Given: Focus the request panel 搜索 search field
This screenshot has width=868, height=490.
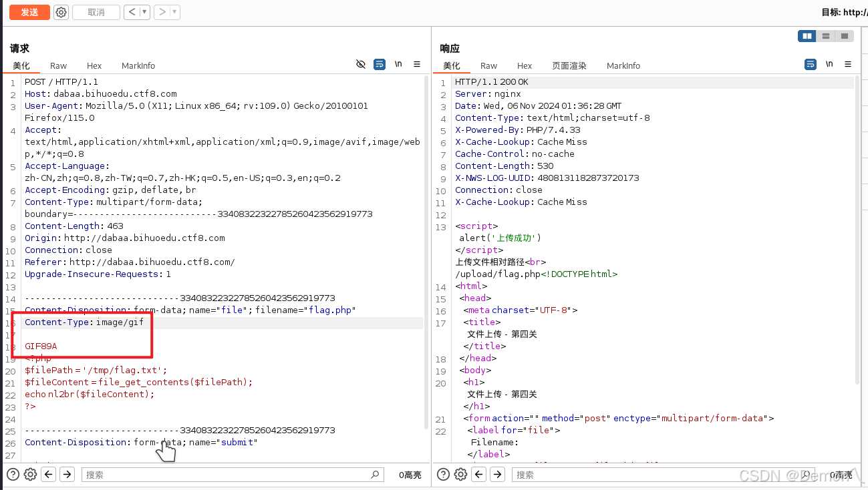Looking at the screenshot, I should pyautogui.click(x=233, y=475).
